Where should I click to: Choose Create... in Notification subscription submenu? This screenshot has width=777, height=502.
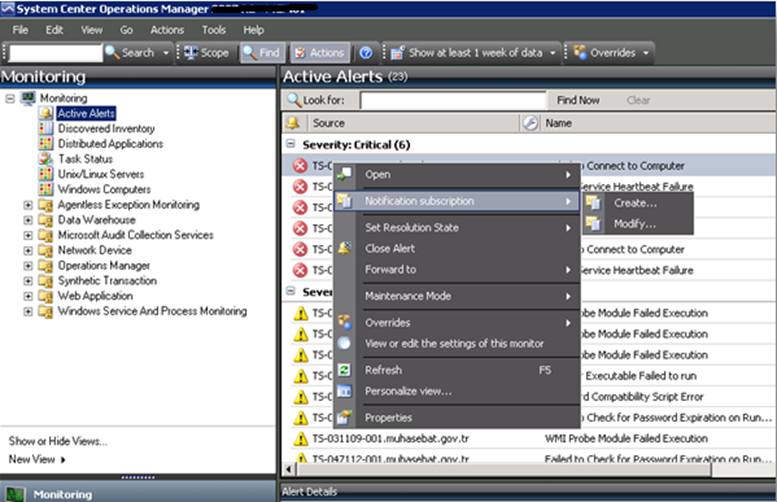(x=638, y=203)
